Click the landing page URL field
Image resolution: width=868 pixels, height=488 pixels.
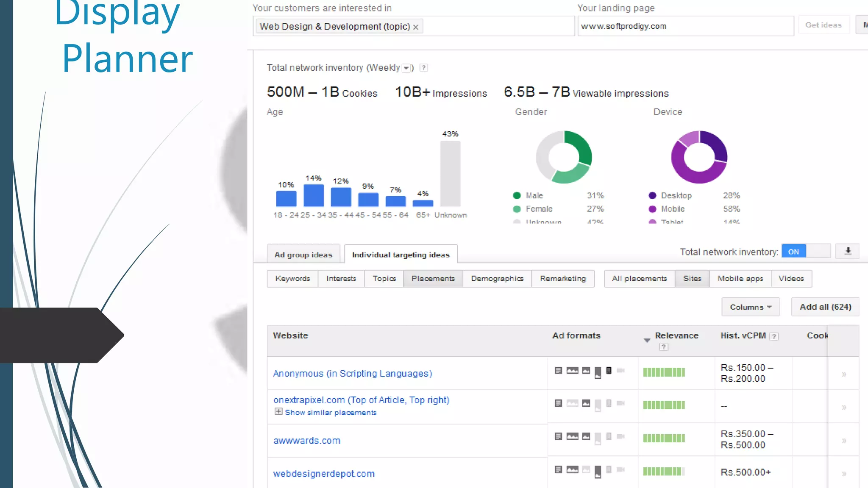[x=685, y=26]
